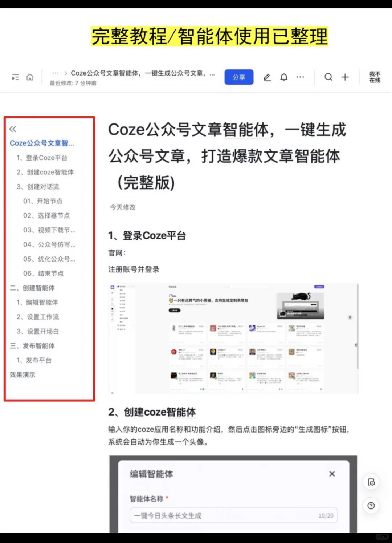Click the blue 分享 share button
This screenshot has height=543, width=392.
tap(239, 77)
